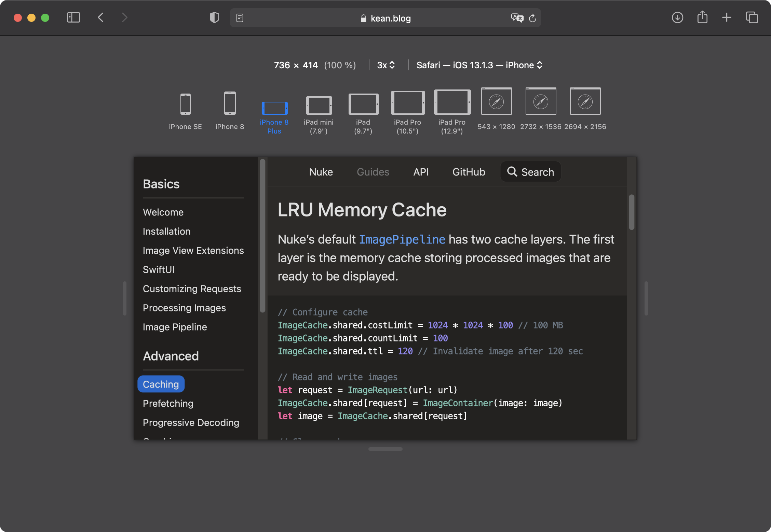771x532 pixels.
Task: Select the iPad mini (7.9") device icon
Action: [319, 106]
